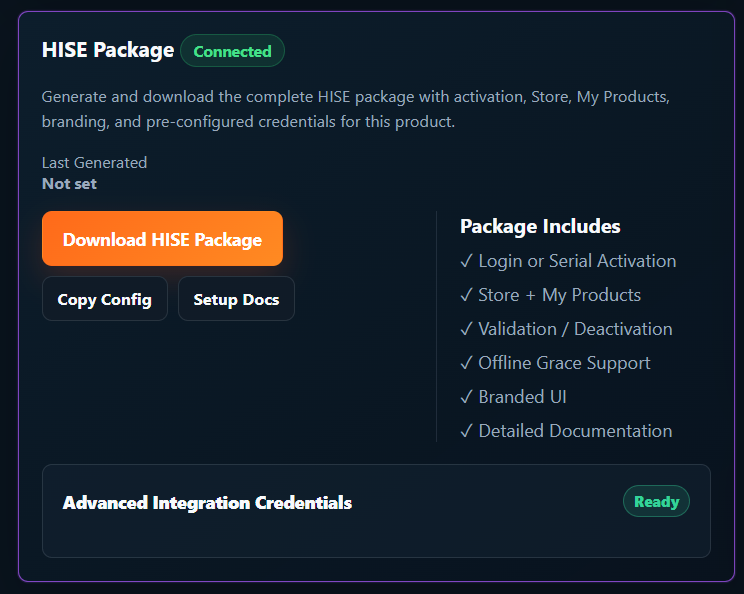Click the Download HISE Package button
The height and width of the screenshot is (594, 744).
tap(162, 239)
